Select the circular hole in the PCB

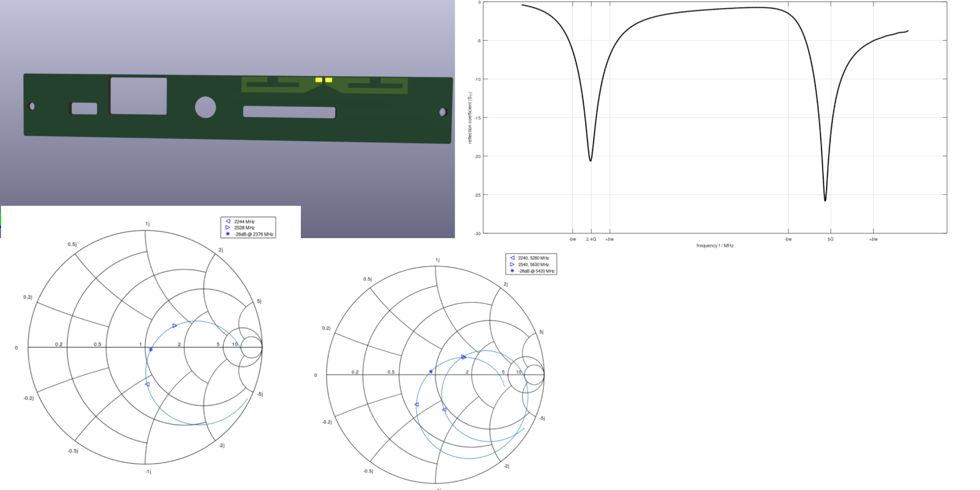click(205, 107)
